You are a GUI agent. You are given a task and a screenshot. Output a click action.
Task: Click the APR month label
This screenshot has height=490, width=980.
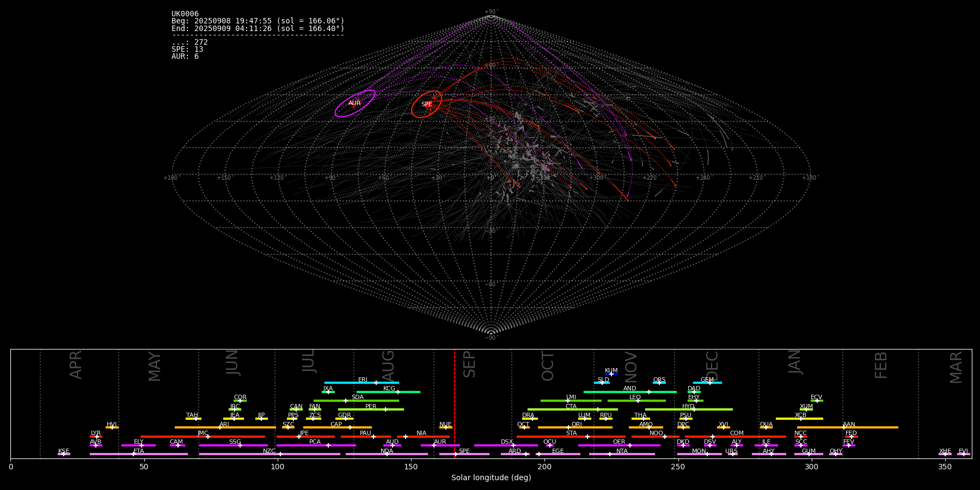tap(76, 365)
